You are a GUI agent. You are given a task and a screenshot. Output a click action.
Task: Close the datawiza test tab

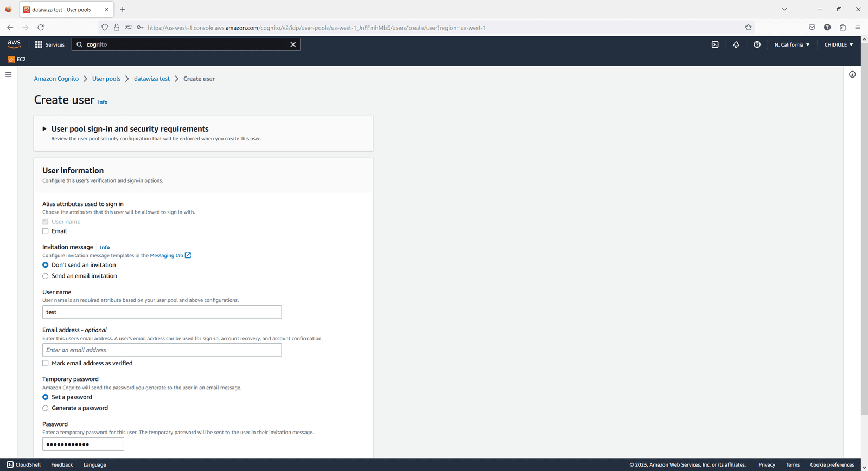[x=107, y=9]
